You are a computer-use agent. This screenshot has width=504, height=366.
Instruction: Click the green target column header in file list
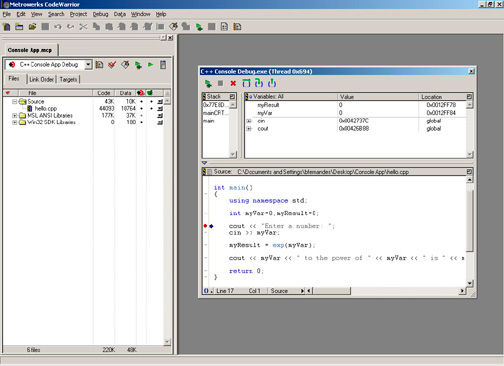(150, 93)
